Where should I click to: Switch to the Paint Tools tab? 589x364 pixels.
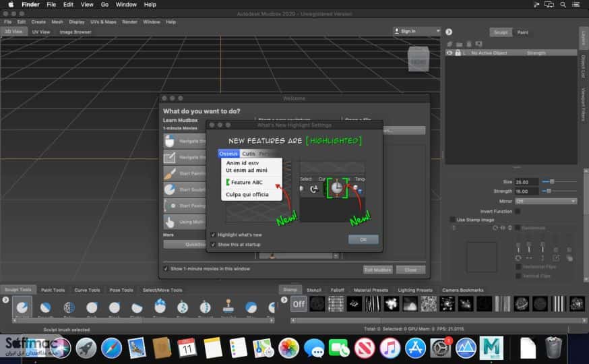coord(53,290)
